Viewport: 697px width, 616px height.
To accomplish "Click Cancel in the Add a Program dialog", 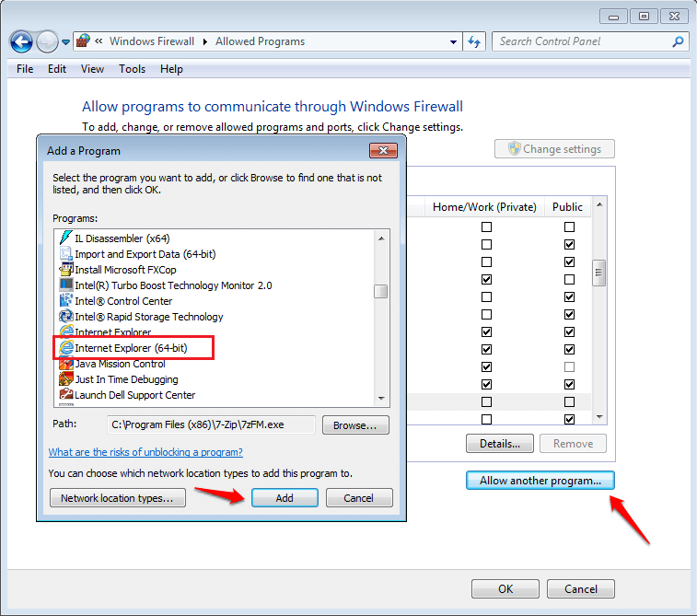I will coord(359,498).
